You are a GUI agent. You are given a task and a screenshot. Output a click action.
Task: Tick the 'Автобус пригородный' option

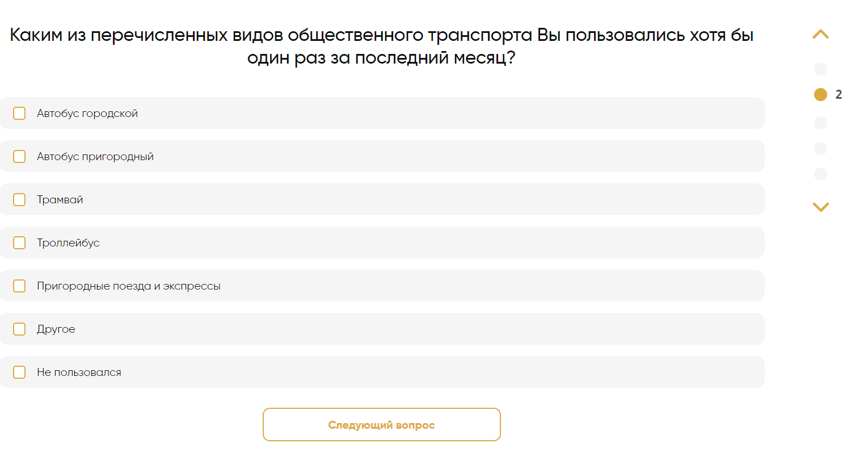coord(19,156)
